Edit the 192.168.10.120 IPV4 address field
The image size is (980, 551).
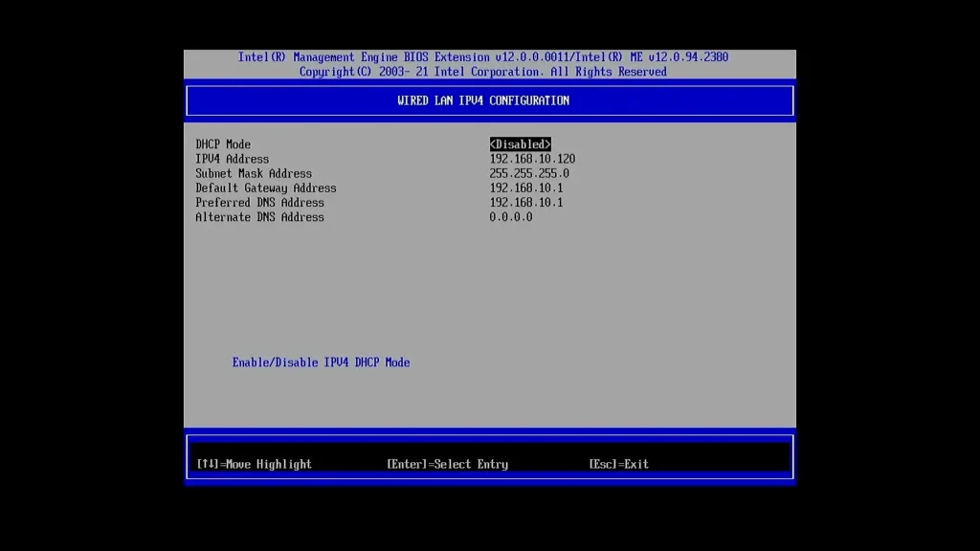click(532, 159)
